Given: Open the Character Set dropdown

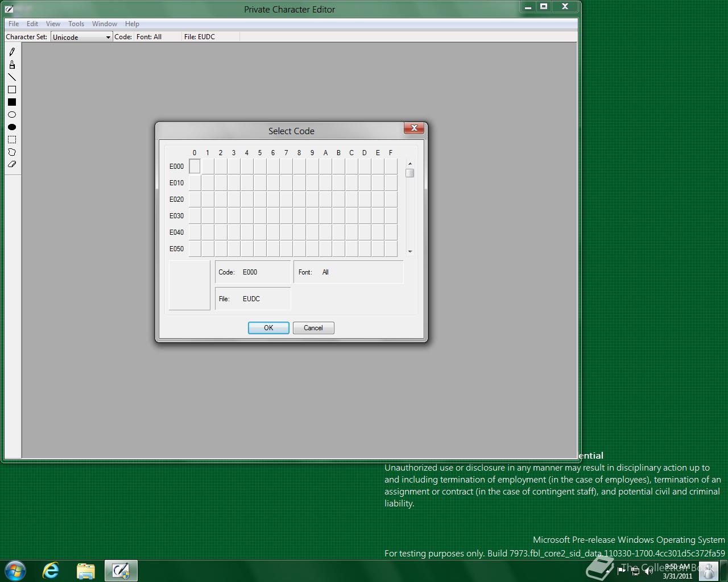Looking at the screenshot, I should point(81,37).
